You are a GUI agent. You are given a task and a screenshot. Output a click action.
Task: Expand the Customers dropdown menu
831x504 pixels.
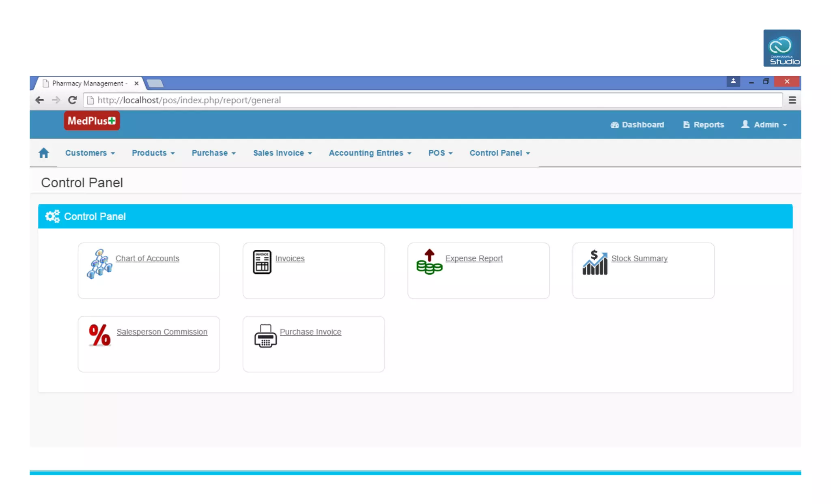[90, 153]
